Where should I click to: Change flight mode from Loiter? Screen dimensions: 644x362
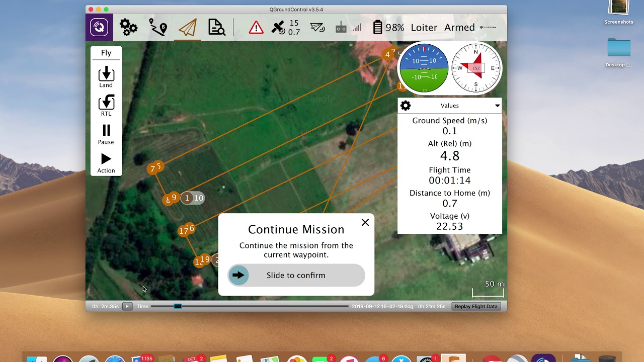click(424, 28)
